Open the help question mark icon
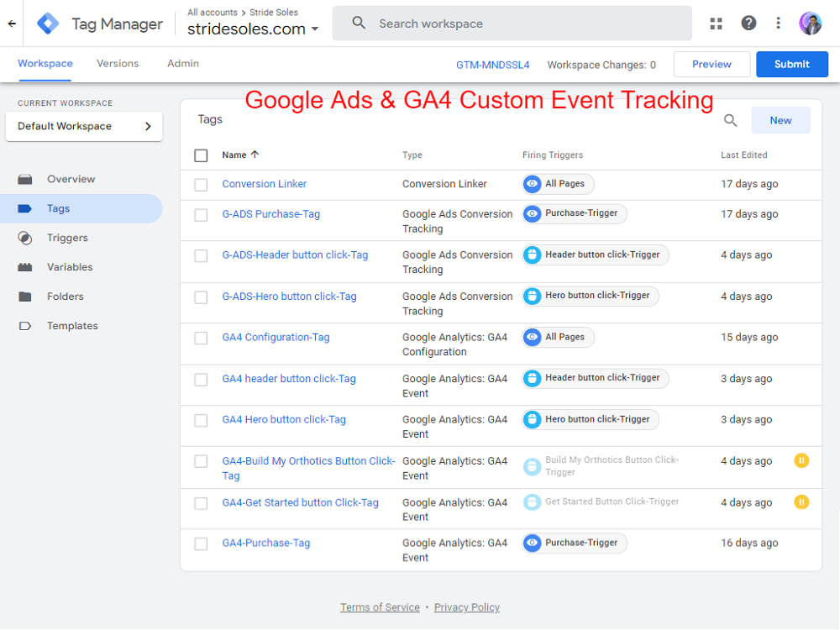The width and height of the screenshot is (840, 630). coord(748,23)
